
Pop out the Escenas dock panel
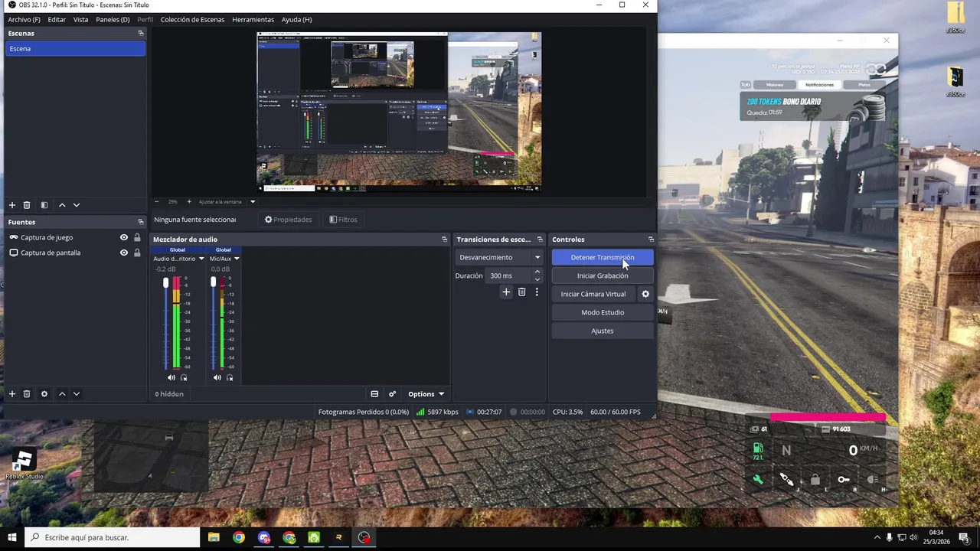click(140, 33)
